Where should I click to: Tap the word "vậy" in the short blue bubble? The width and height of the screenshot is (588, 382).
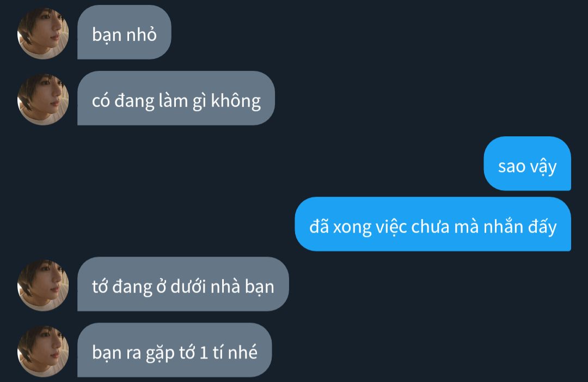[x=543, y=167]
